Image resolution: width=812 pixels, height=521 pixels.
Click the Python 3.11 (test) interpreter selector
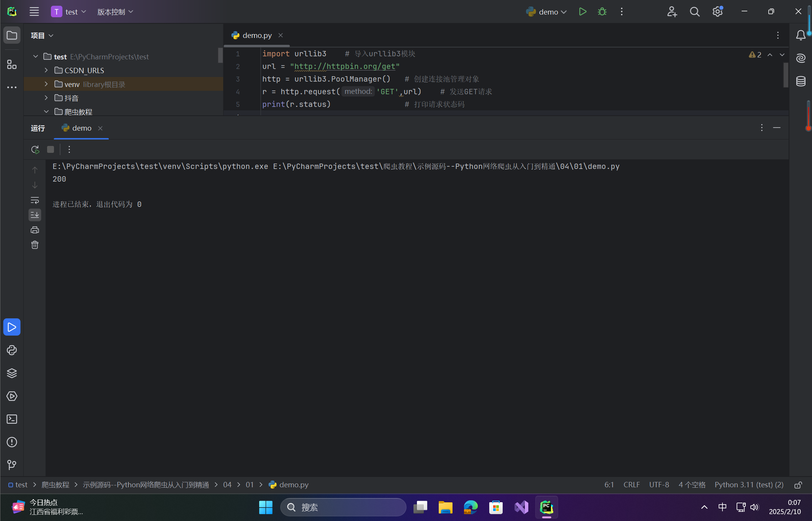click(749, 485)
